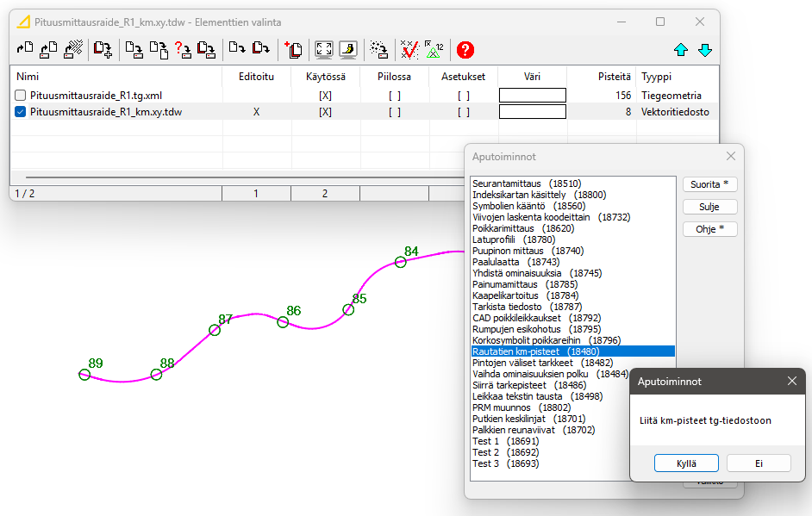
Task: Click the Suorita * button
Action: click(x=709, y=184)
